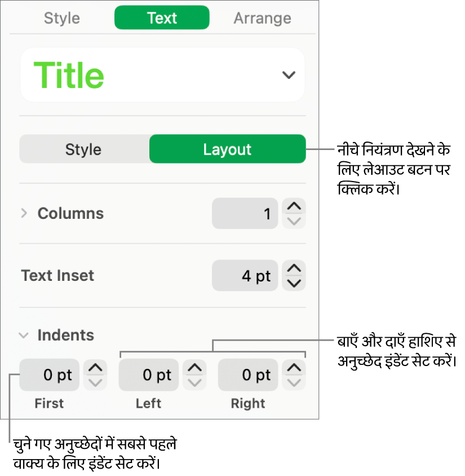This screenshot has height=476, width=465.
Task: Expand the Columns section
Action: pos(24,213)
